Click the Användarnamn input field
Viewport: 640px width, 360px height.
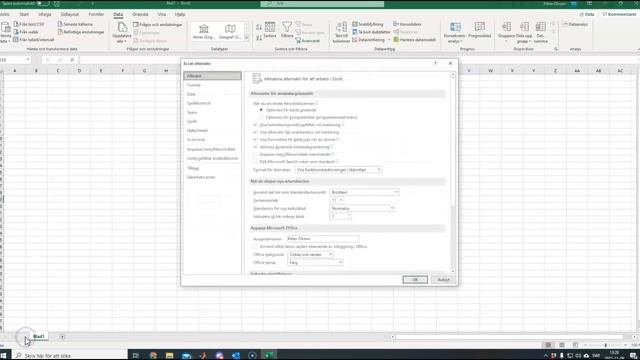(322, 239)
